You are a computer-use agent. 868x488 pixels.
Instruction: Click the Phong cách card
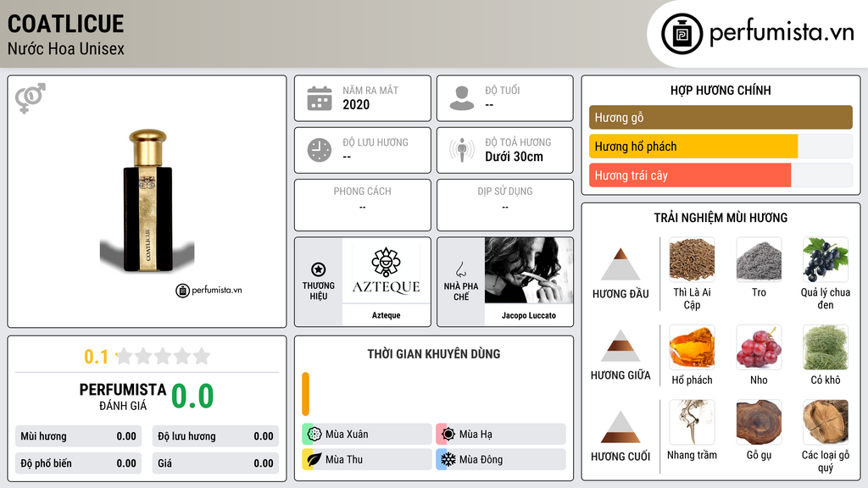tap(363, 205)
